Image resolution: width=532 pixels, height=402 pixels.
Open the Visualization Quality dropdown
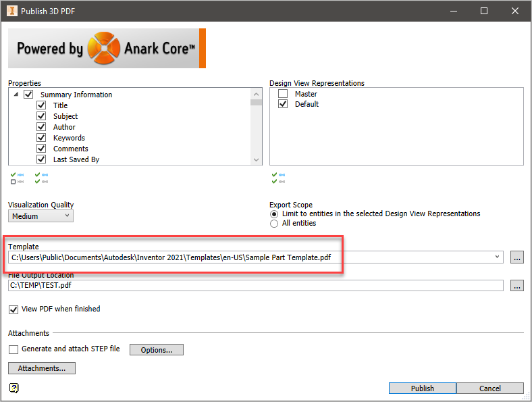(x=41, y=216)
